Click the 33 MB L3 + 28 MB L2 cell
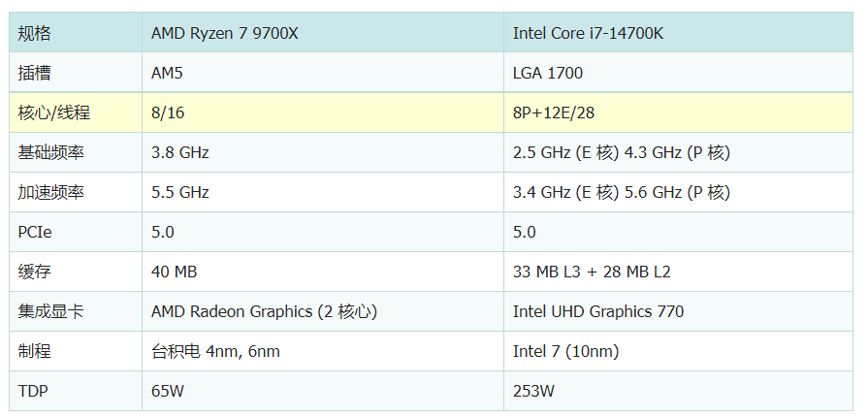 click(592, 272)
